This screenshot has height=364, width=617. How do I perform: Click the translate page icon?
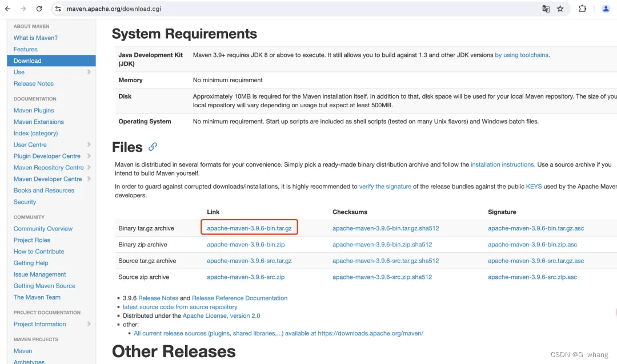(x=546, y=9)
